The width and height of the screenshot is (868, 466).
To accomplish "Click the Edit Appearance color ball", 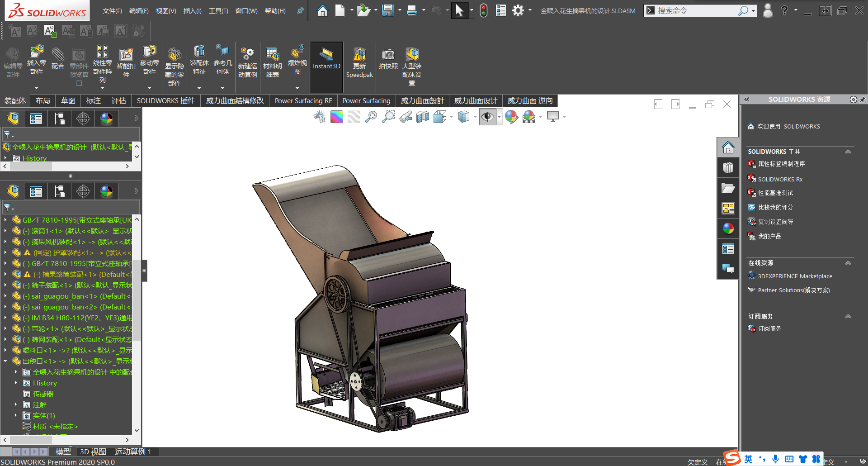I will (511, 117).
